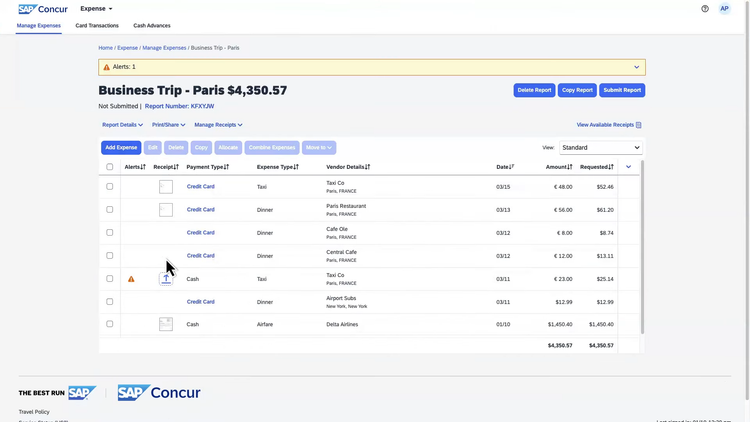The image size is (750, 422).
Task: Click the Delta Airlines vendor cell
Action: point(342,324)
